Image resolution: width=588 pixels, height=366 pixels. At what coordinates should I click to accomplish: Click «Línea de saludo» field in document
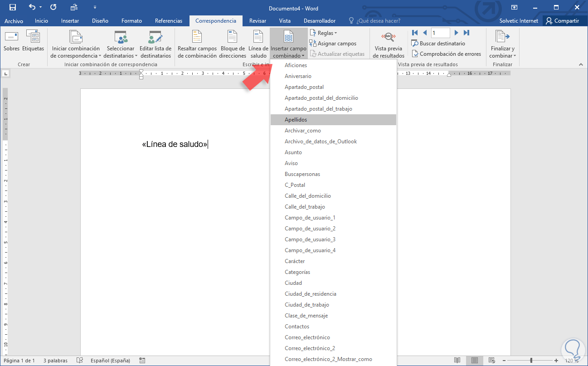click(175, 144)
